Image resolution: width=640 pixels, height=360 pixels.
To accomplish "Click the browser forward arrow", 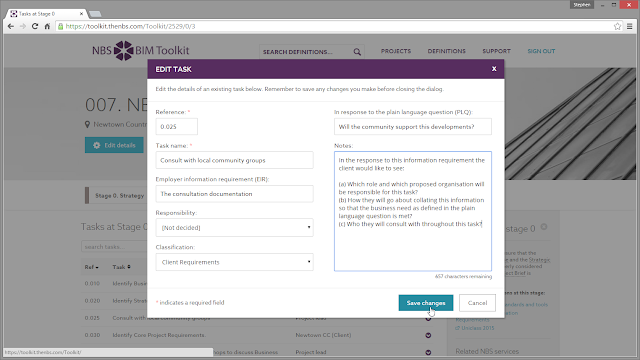I will click(x=23, y=26).
